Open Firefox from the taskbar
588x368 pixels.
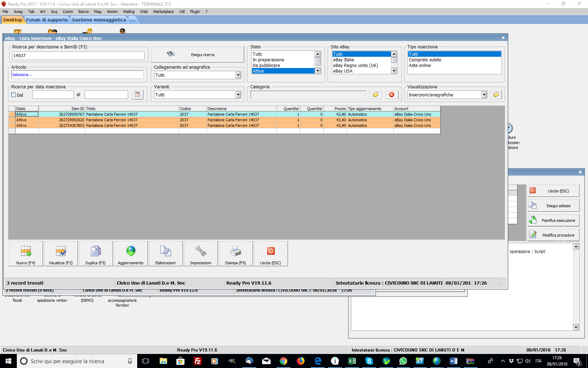pyautogui.click(x=301, y=361)
